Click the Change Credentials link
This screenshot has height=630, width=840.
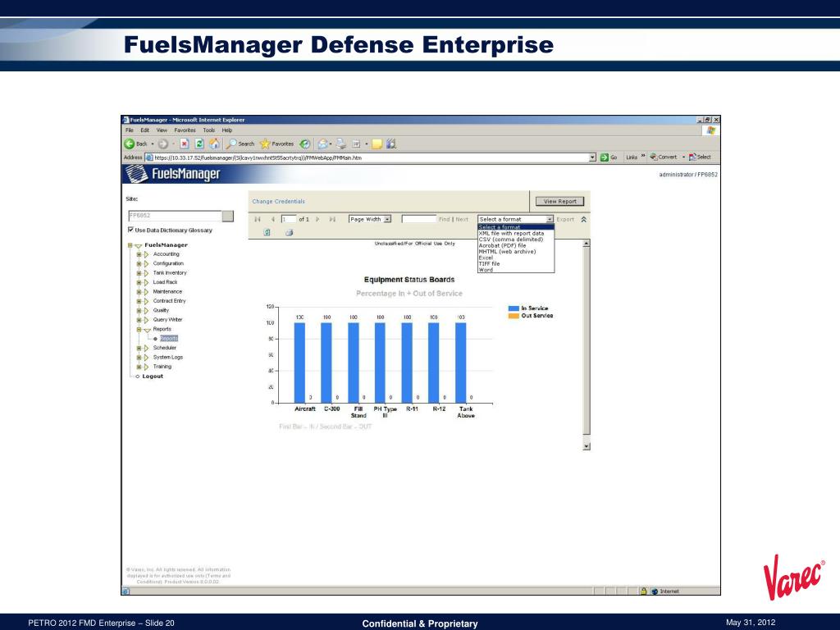tap(279, 202)
